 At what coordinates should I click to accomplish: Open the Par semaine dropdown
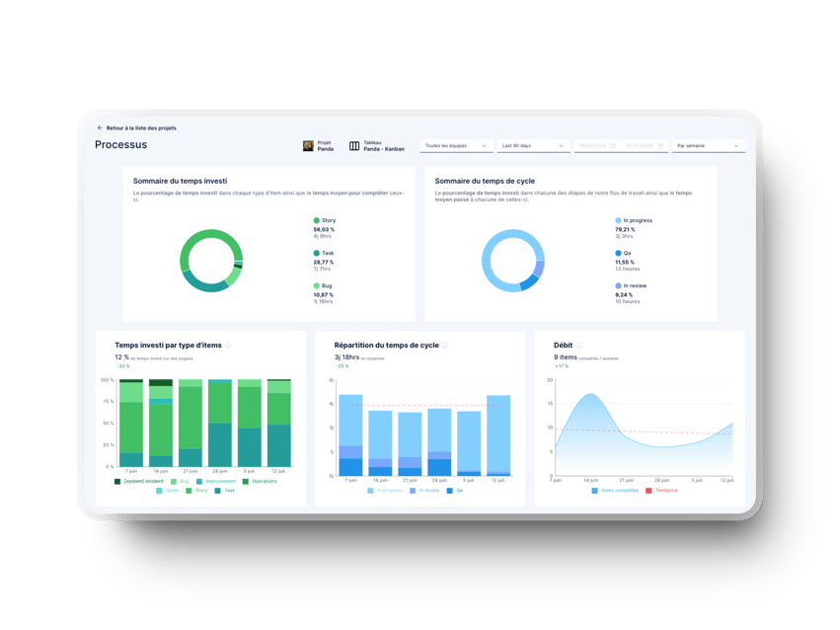[708, 146]
